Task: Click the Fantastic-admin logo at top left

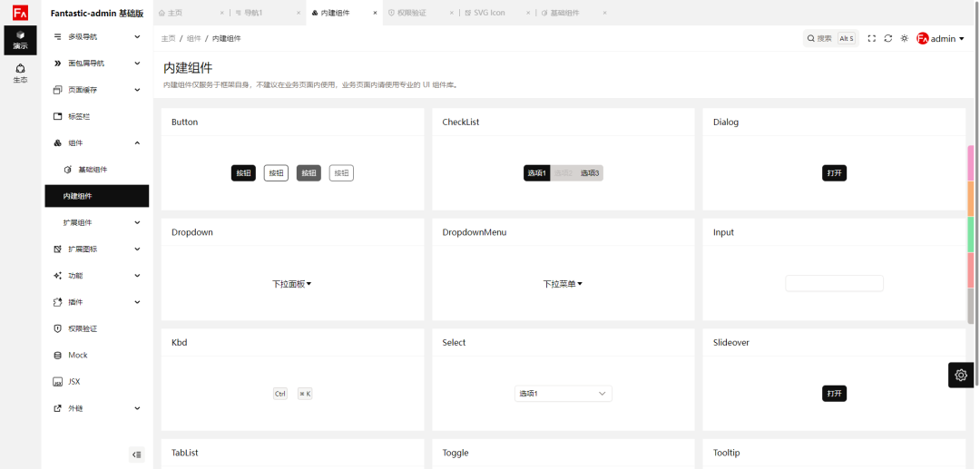Action: [x=20, y=13]
